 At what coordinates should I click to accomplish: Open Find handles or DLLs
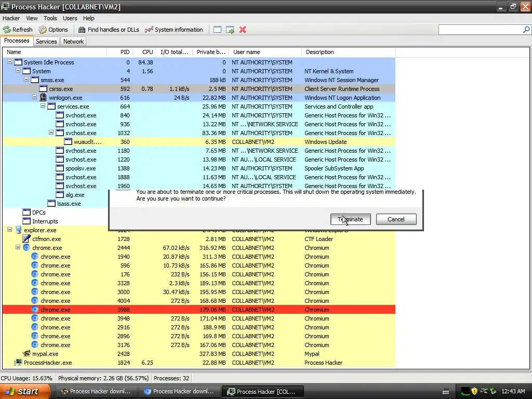(x=109, y=30)
